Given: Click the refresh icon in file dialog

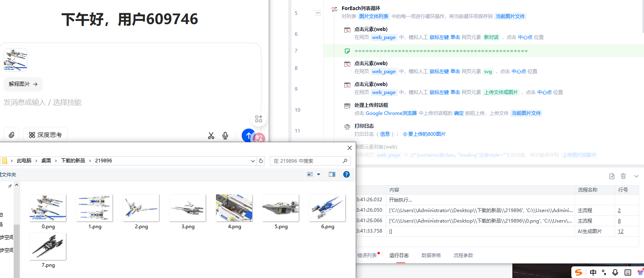Looking at the screenshot, I should pos(261,161).
